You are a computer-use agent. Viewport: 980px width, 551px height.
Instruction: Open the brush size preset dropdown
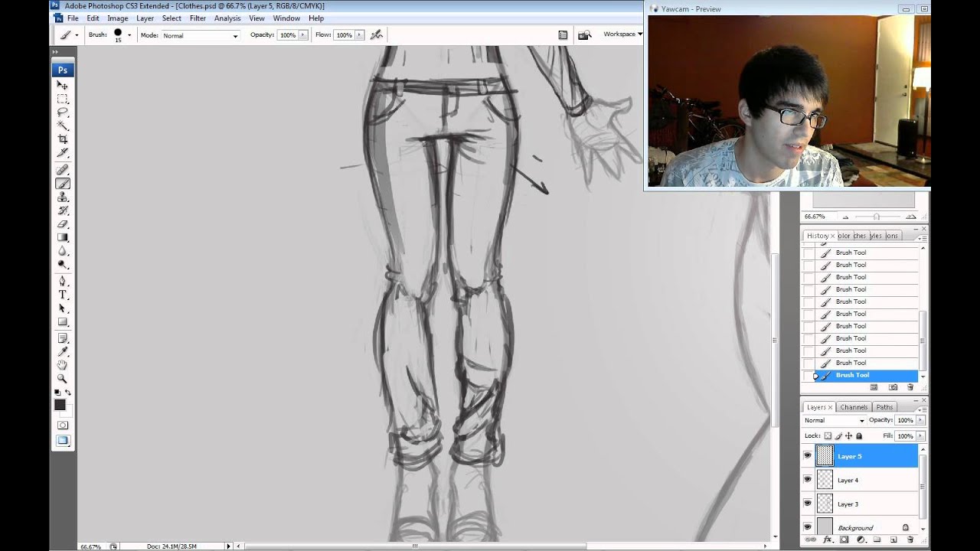pyautogui.click(x=129, y=35)
